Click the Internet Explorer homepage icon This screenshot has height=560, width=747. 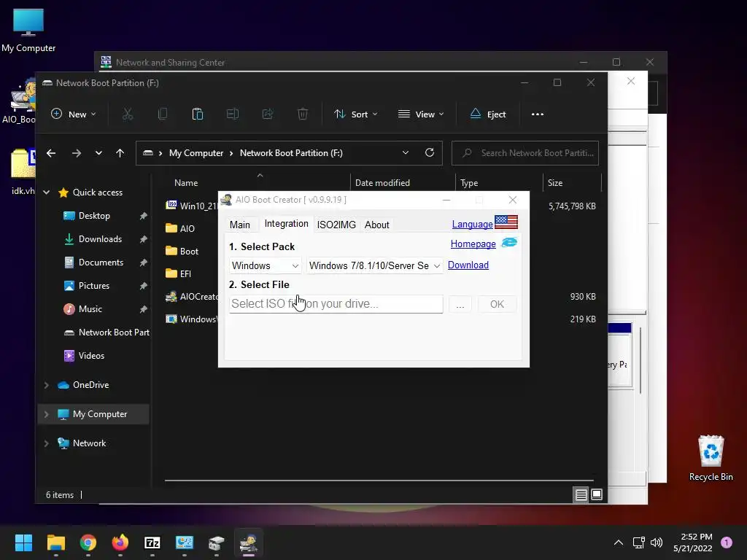509,242
